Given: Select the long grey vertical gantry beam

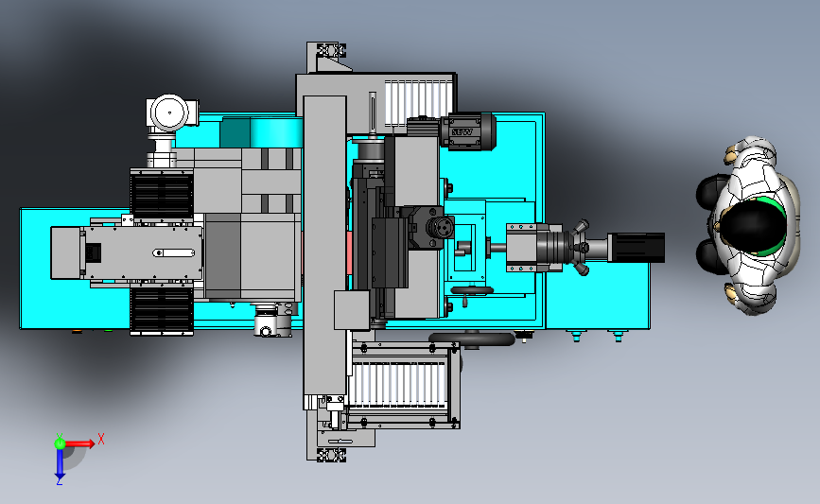Looking at the screenshot, I should (x=324, y=246).
